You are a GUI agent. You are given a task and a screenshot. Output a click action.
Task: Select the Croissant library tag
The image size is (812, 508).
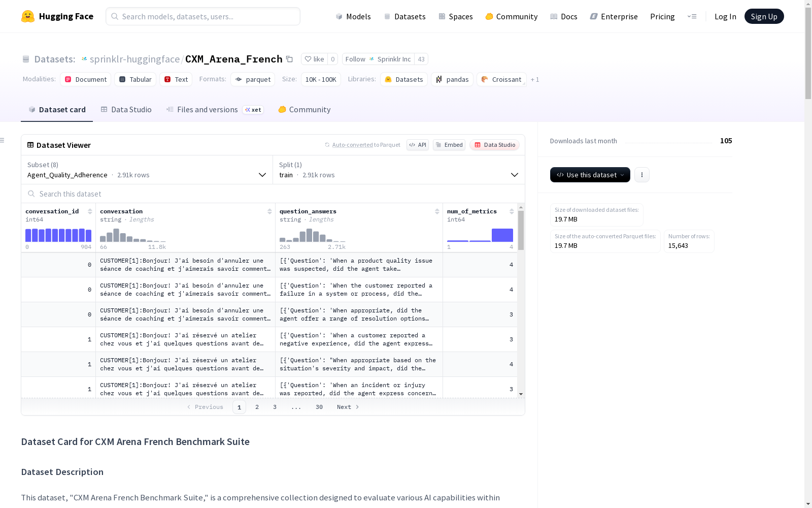click(x=501, y=79)
